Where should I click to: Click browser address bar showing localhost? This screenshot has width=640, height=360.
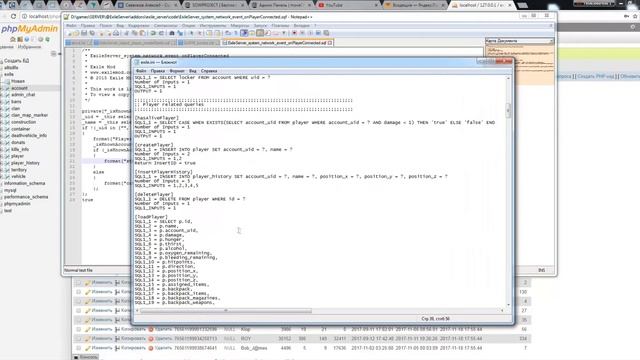click(x=41, y=16)
